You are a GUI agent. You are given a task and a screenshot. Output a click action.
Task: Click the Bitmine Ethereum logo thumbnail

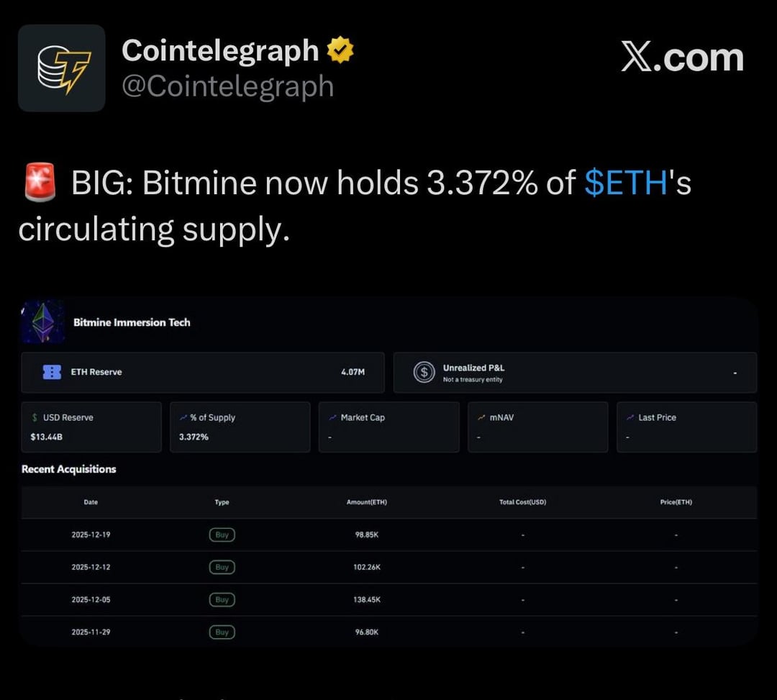(43, 322)
